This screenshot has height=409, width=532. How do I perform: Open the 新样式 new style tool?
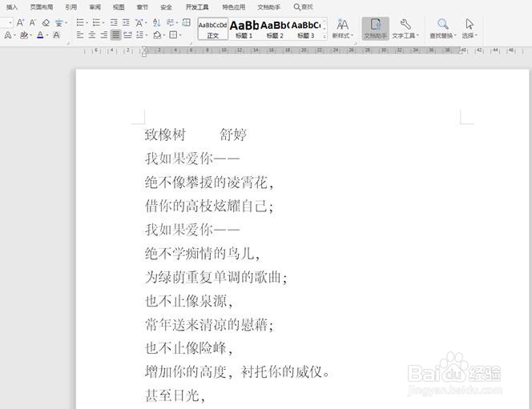pos(343,29)
